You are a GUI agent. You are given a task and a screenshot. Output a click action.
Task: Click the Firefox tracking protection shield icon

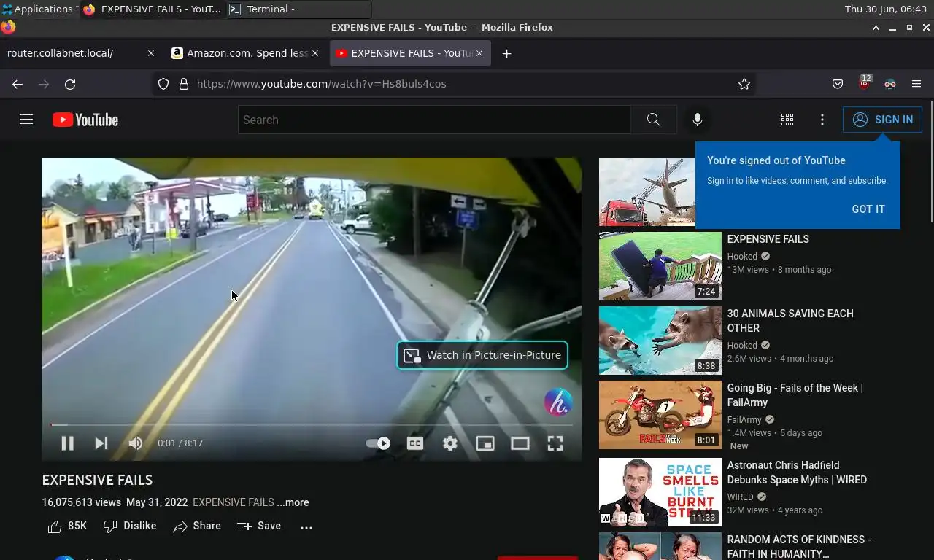[x=163, y=84]
